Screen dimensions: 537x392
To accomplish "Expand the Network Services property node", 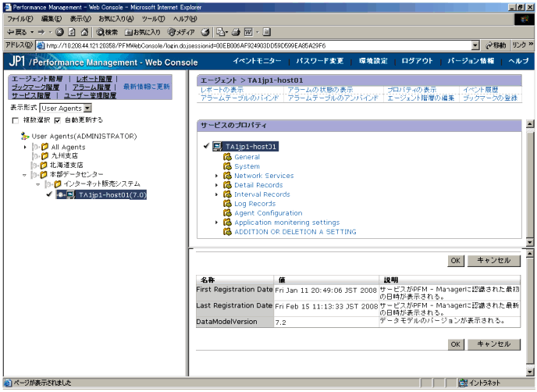I will pyautogui.click(x=217, y=176).
